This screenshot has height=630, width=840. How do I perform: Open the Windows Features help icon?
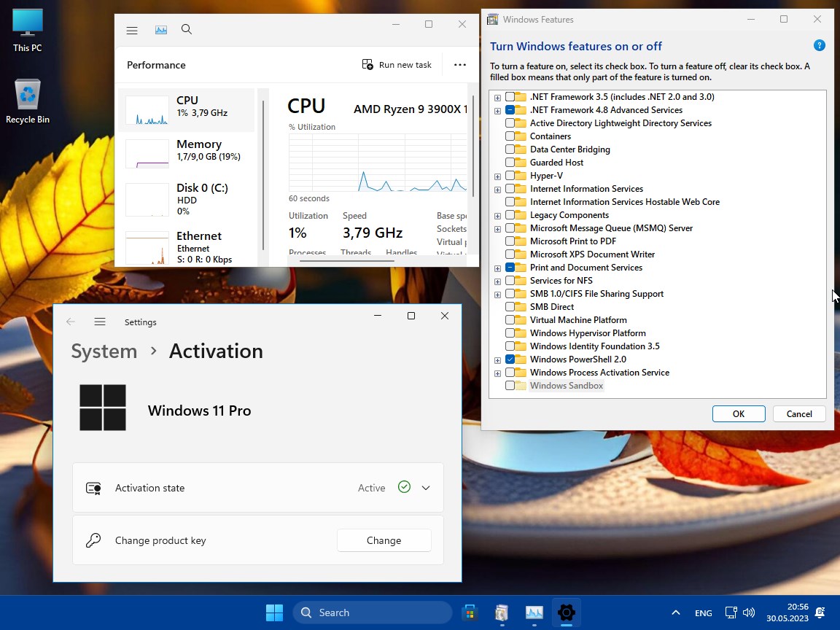coord(819,45)
